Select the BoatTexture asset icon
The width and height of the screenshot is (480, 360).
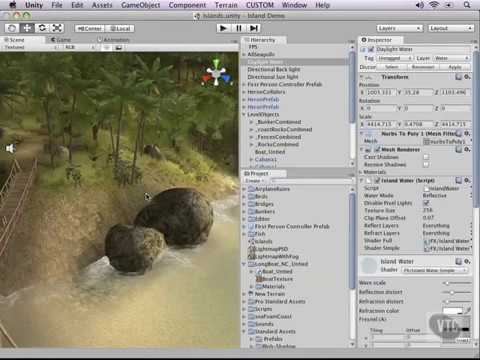[259, 279]
